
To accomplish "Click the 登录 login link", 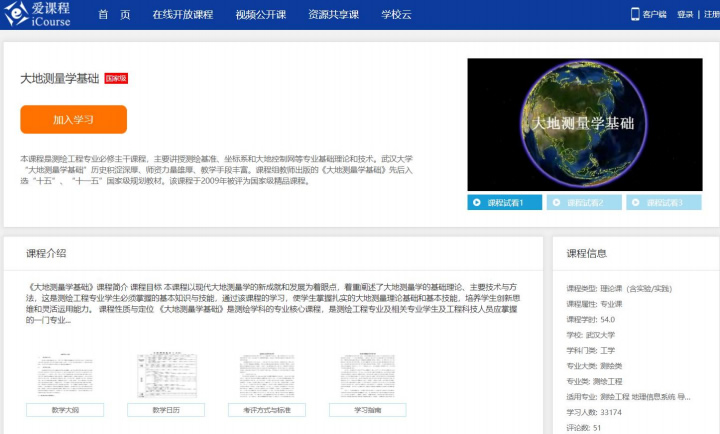I will click(x=685, y=15).
